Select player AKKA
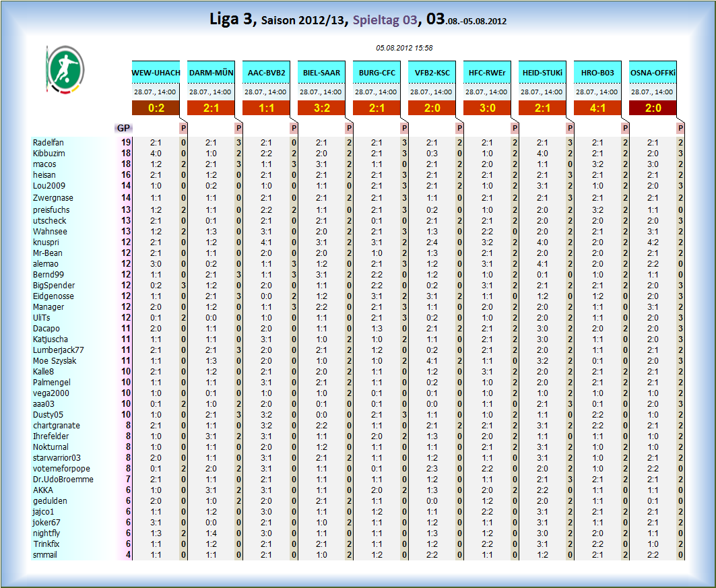 43,490
